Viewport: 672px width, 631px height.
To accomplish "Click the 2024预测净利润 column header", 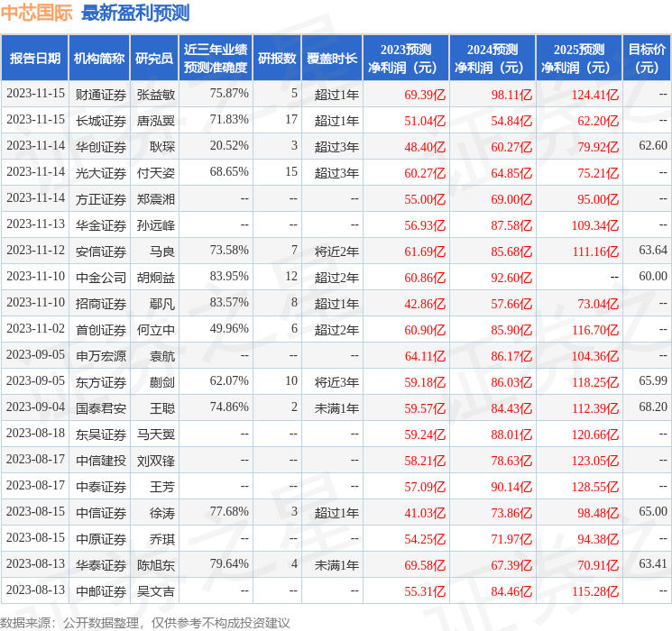I will pos(492,59).
